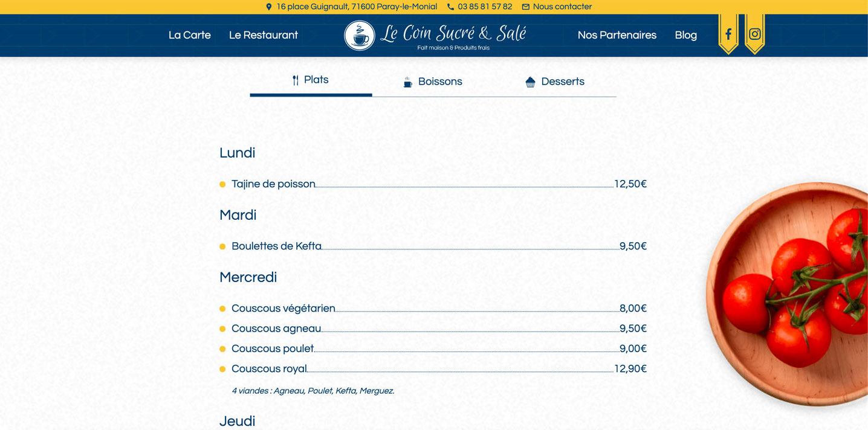This screenshot has width=868, height=430.
Task: Switch to the Desserts tab
Action: tap(563, 82)
